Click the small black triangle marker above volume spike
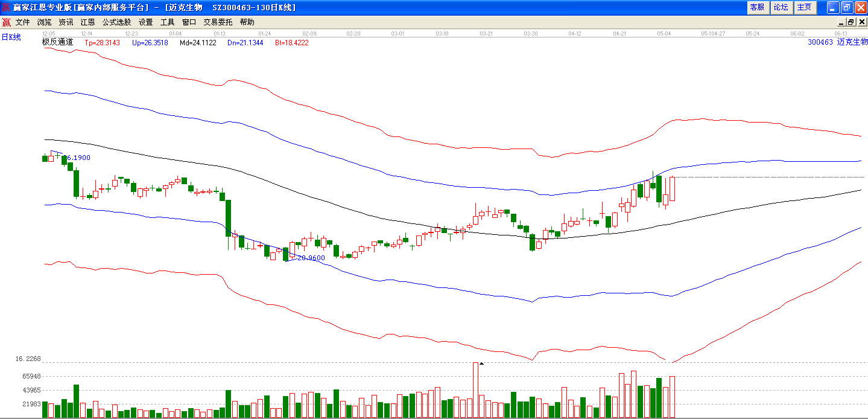 (x=481, y=363)
